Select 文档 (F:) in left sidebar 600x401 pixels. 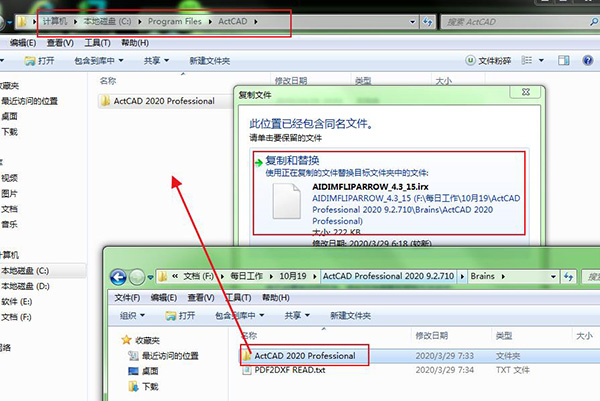[16, 317]
